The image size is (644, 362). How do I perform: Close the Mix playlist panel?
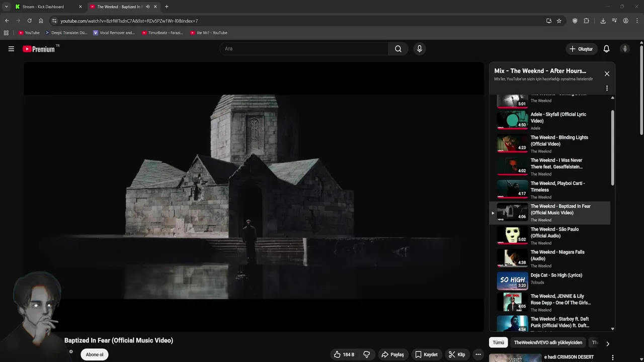607,74
